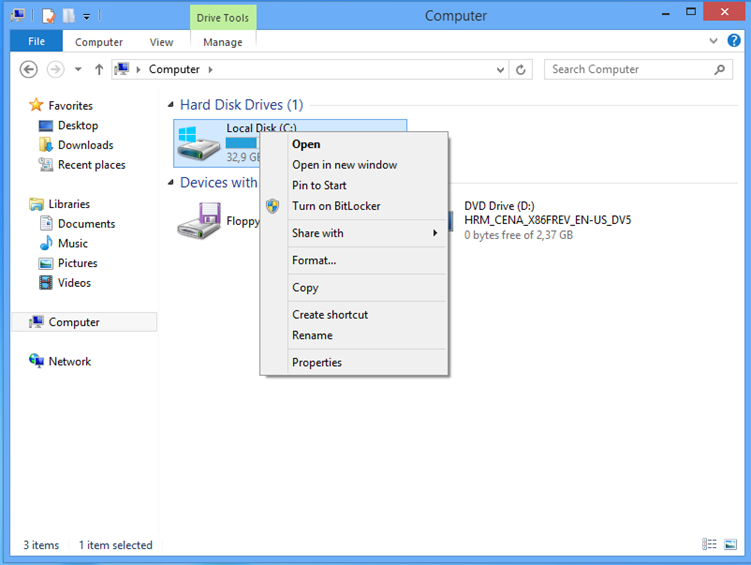The height and width of the screenshot is (565, 751).
Task: Click the Properties quick access toolbar icon
Action: coord(48,16)
